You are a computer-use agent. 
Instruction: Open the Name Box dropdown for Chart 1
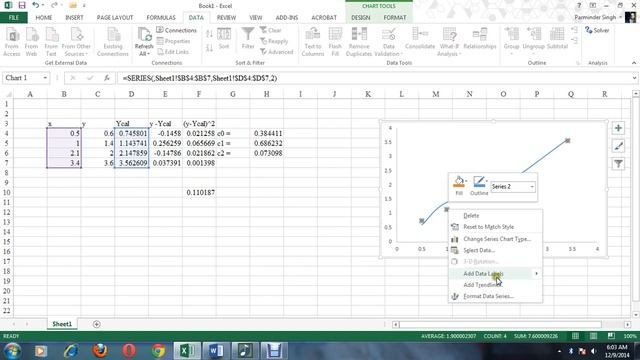pyautogui.click(x=45, y=78)
